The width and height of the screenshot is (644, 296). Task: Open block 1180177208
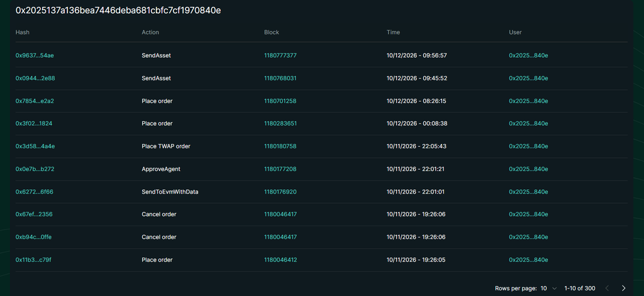pyautogui.click(x=280, y=169)
